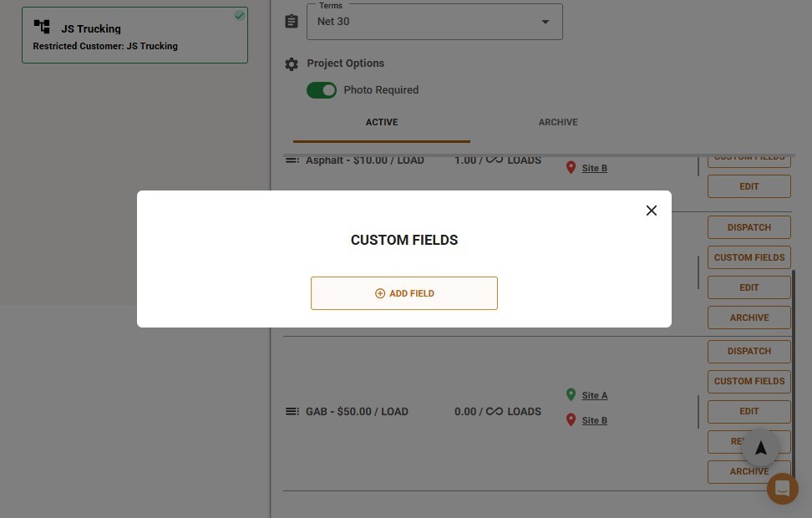Click the drag handle for the GAB row
The width and height of the screenshot is (812, 518).
(x=292, y=411)
